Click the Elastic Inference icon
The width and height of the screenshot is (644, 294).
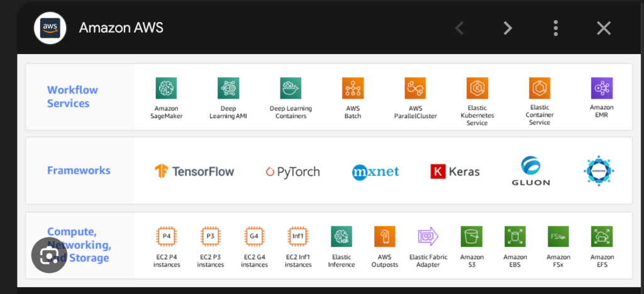(341, 237)
